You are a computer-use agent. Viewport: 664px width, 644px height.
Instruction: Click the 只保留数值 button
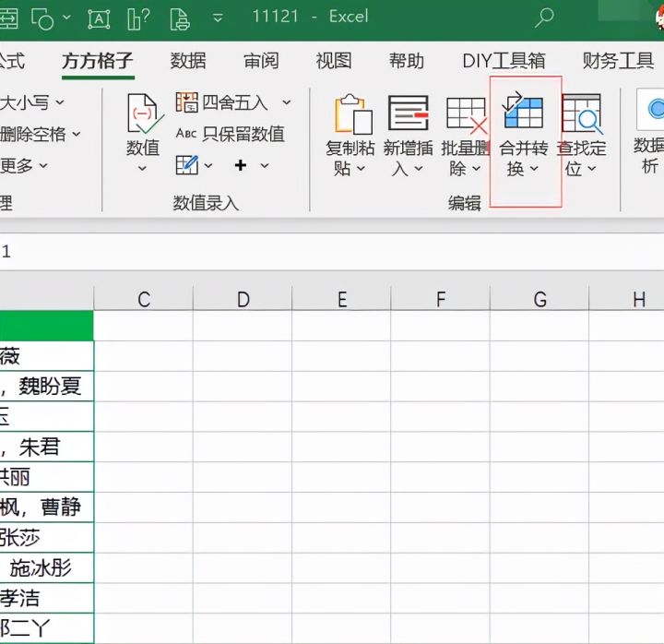230,134
